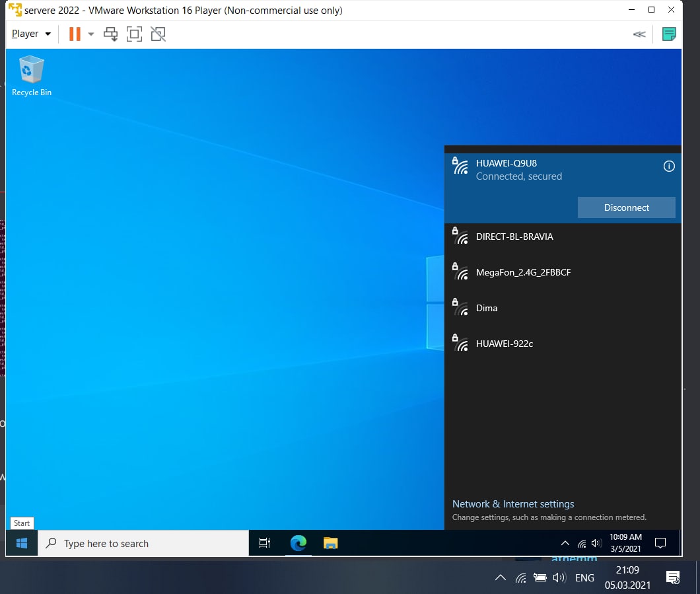Open host notification center icon
The image size is (700, 594).
point(673,577)
